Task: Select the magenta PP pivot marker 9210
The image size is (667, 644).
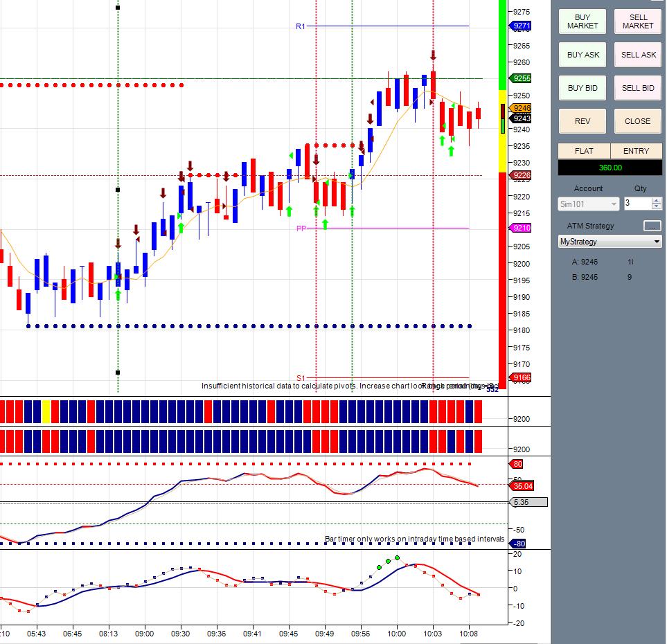Action: coord(521,228)
